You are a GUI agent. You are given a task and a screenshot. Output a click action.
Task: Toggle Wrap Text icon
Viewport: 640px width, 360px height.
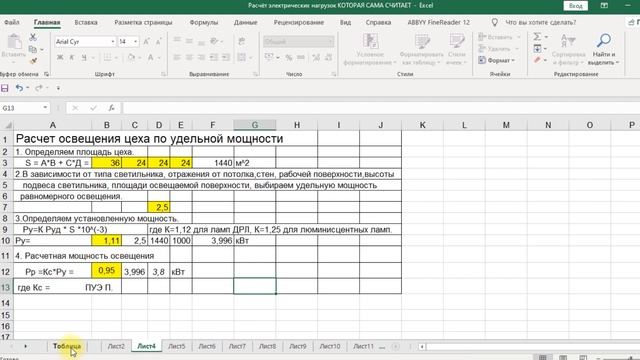point(242,41)
